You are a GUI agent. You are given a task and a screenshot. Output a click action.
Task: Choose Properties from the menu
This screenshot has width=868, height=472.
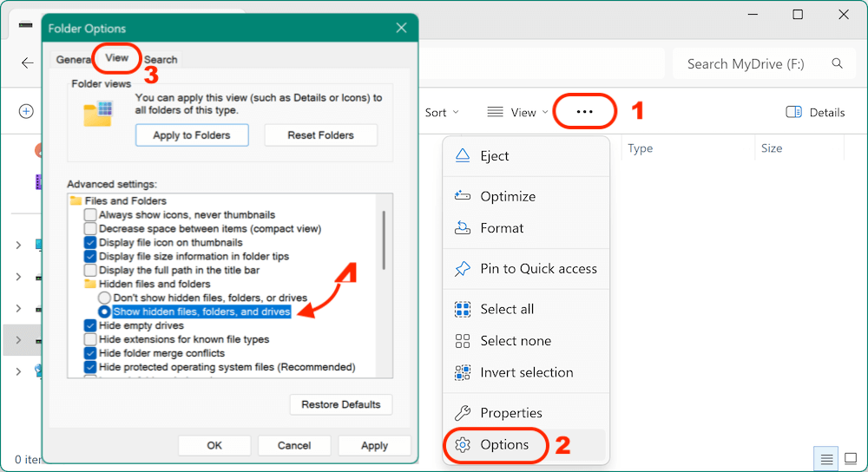[x=526, y=413]
